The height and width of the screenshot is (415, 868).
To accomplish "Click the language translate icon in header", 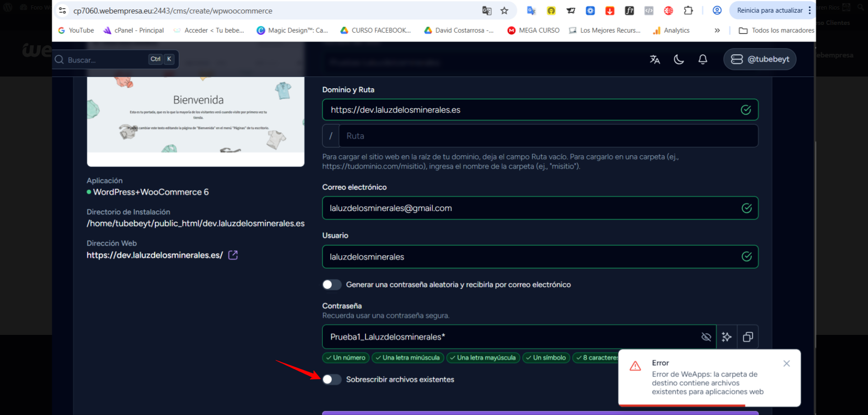I will pos(655,59).
